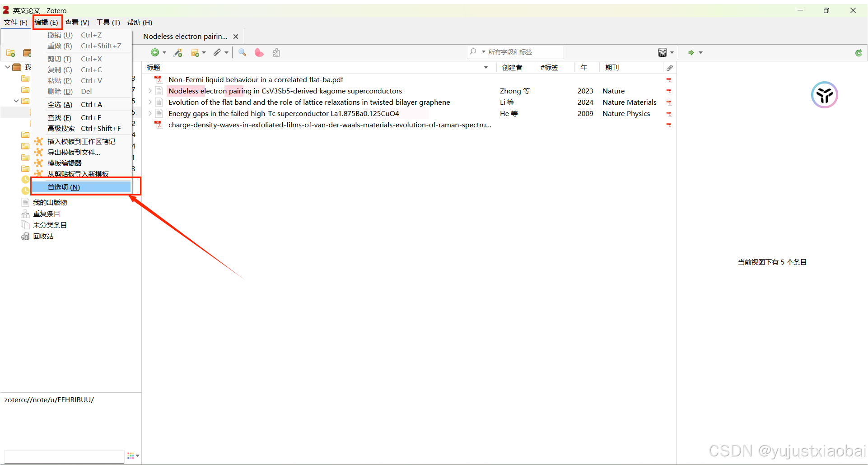Select 我的出版物 in the library tree
The image size is (868, 465).
[50, 202]
